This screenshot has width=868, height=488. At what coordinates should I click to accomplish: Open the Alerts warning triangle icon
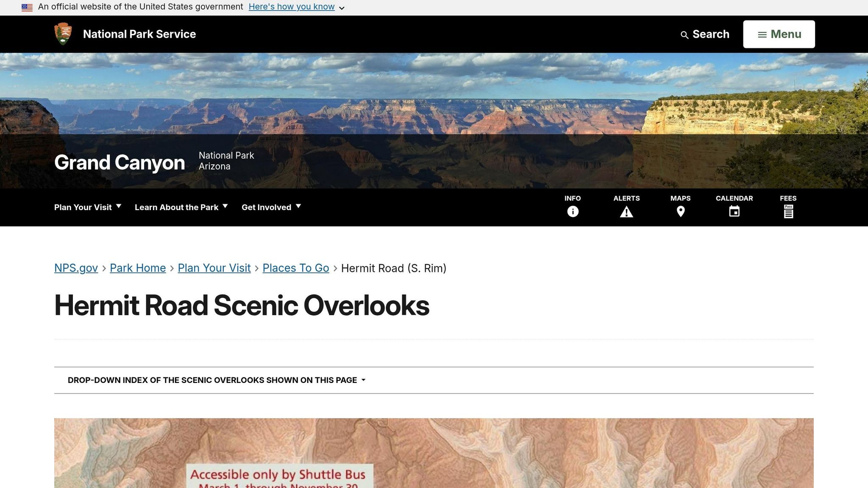point(626,212)
